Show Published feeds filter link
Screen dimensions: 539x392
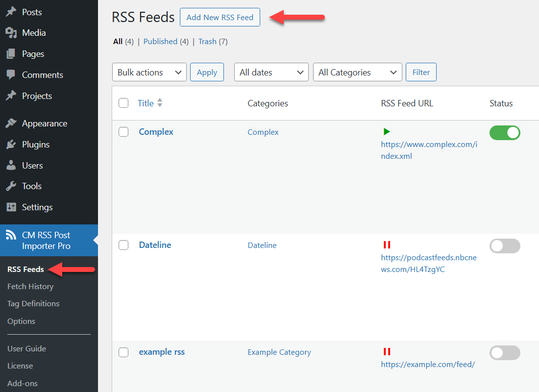(160, 42)
